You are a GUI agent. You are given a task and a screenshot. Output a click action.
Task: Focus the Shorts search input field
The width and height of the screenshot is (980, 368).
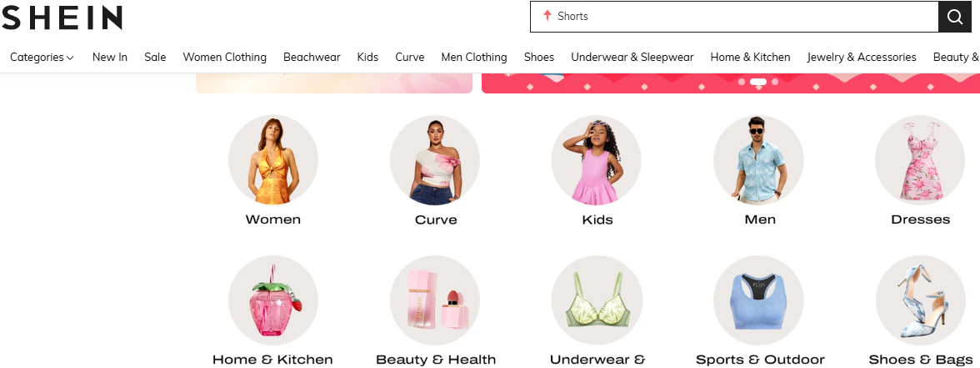coord(734,17)
